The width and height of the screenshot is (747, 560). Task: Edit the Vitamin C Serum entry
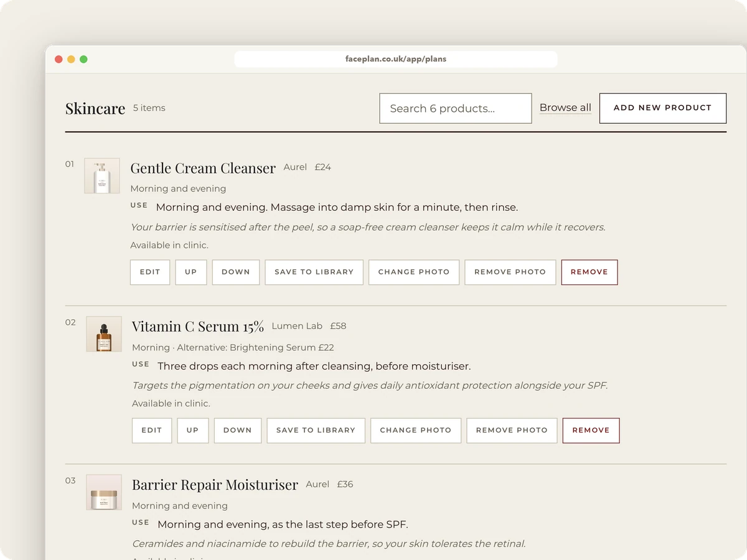(152, 431)
